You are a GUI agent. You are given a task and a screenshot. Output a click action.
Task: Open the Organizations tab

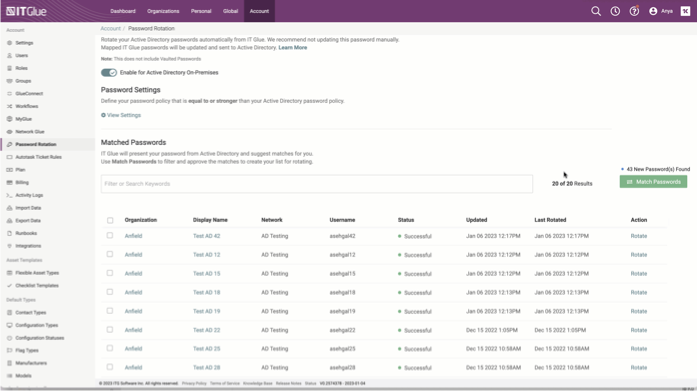(163, 11)
